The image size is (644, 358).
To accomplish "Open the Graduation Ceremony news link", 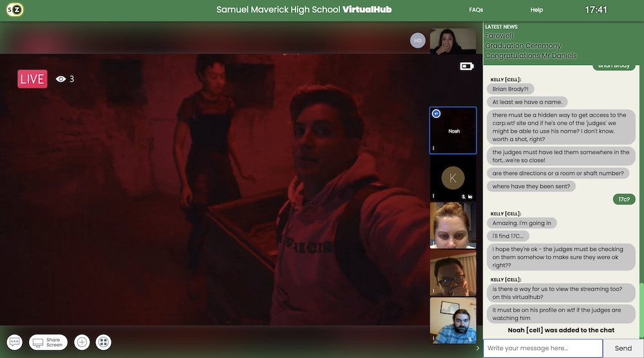I will pyautogui.click(x=523, y=46).
